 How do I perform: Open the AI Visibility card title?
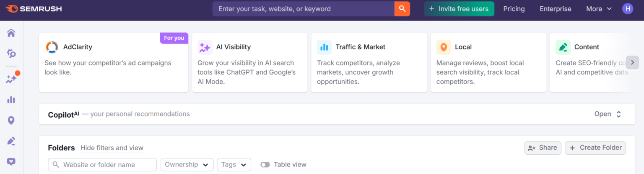[x=234, y=47]
